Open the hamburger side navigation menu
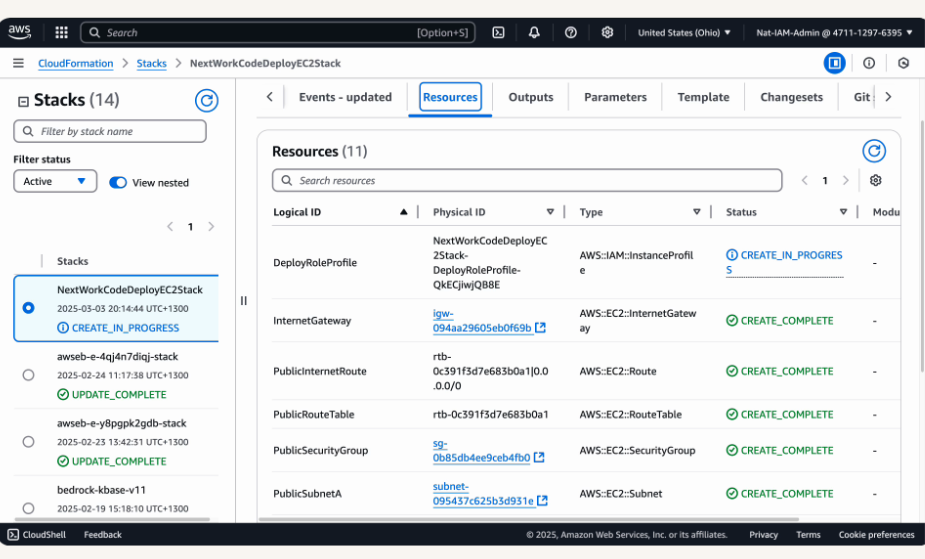925x559 pixels. (18, 63)
